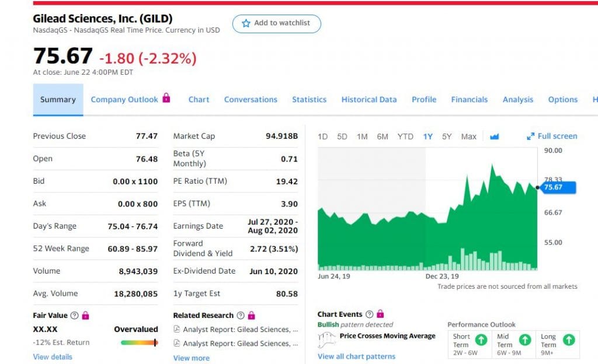Click the Mid Term up-arrow indicator

[525, 339]
